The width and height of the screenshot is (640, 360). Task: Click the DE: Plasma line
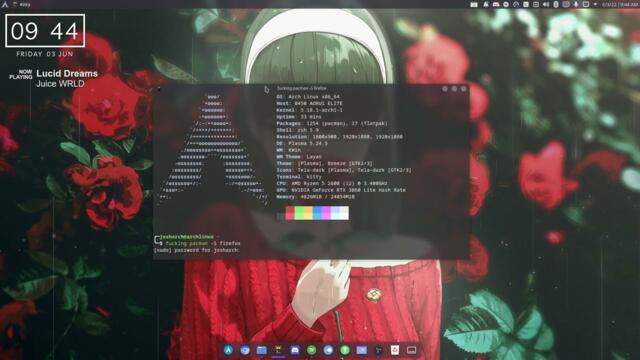pyautogui.click(x=302, y=143)
